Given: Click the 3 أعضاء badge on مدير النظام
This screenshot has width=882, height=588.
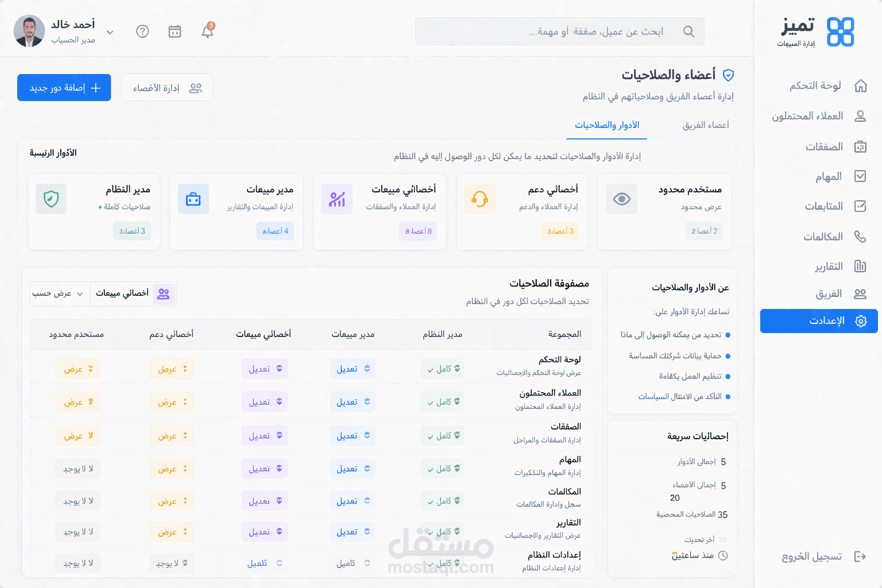Looking at the screenshot, I should click(x=132, y=231).
